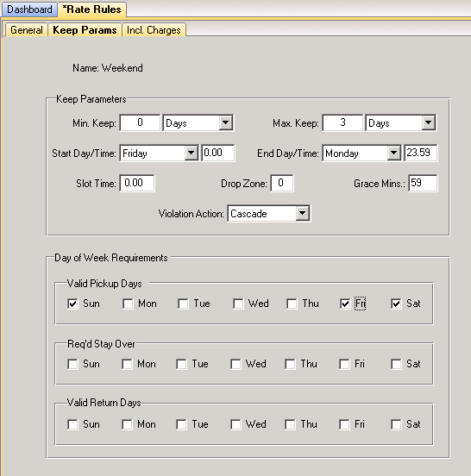Select the Keep Params tab
This screenshot has width=471, height=476.
point(85,30)
